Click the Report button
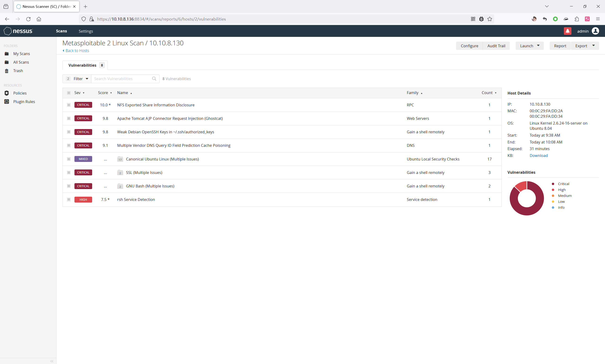Viewport: 605px width, 364px height. point(560,46)
